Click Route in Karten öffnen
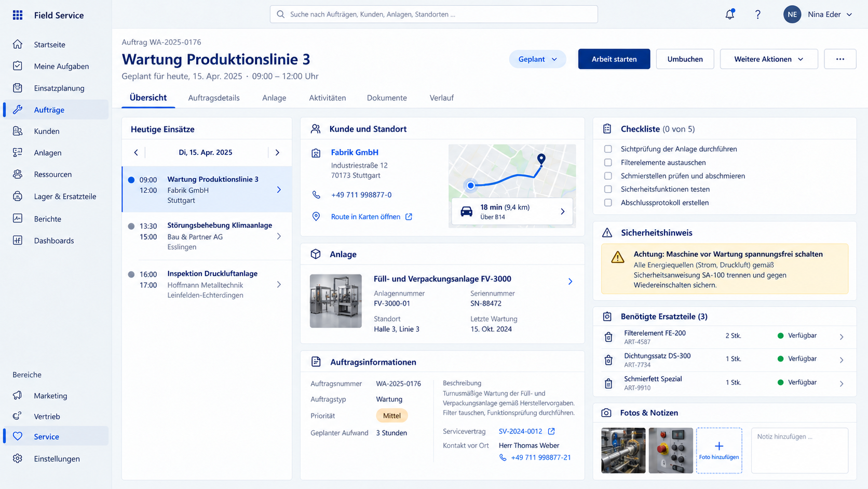868x489 pixels. [x=365, y=217]
